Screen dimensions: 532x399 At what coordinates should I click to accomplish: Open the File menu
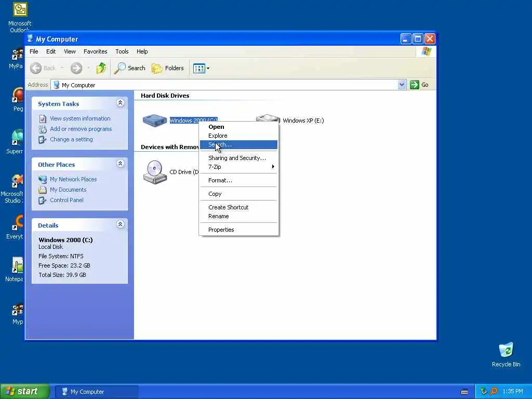(34, 51)
